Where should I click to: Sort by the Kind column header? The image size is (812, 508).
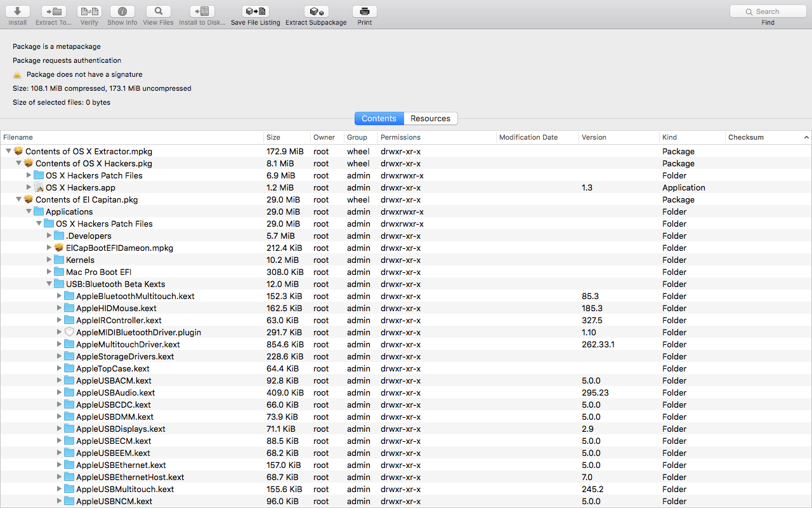coord(692,137)
